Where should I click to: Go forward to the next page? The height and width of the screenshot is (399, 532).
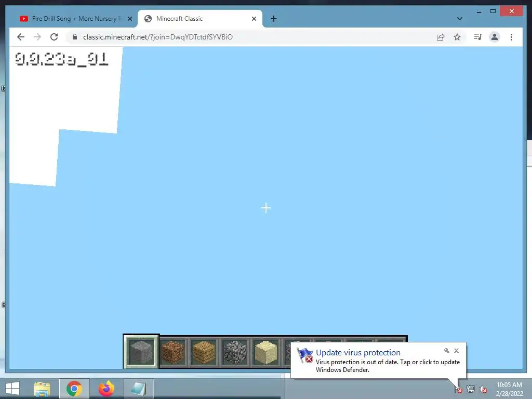(37, 37)
